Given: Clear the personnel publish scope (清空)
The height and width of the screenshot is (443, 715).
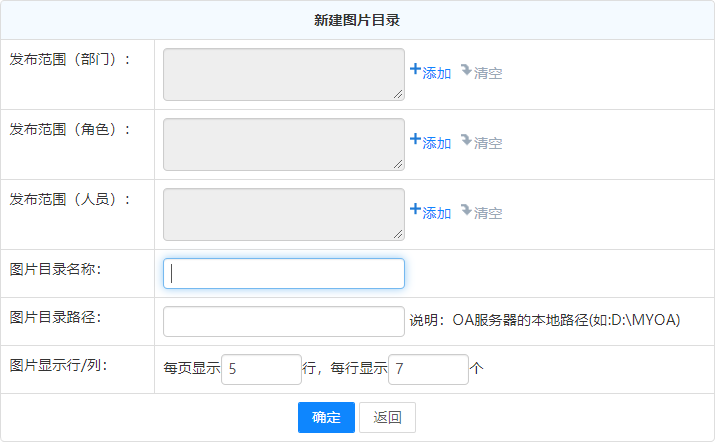Looking at the screenshot, I should (481, 213).
